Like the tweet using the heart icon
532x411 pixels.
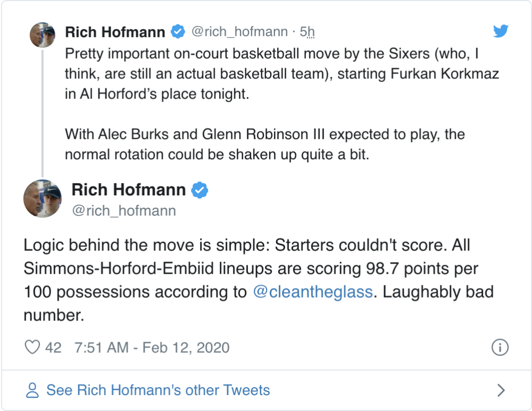(x=32, y=347)
